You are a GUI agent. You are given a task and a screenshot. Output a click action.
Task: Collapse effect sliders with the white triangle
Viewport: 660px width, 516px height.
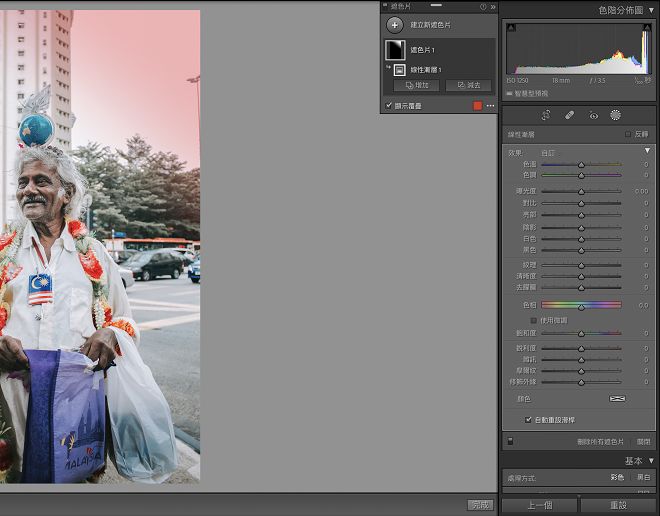point(647,151)
